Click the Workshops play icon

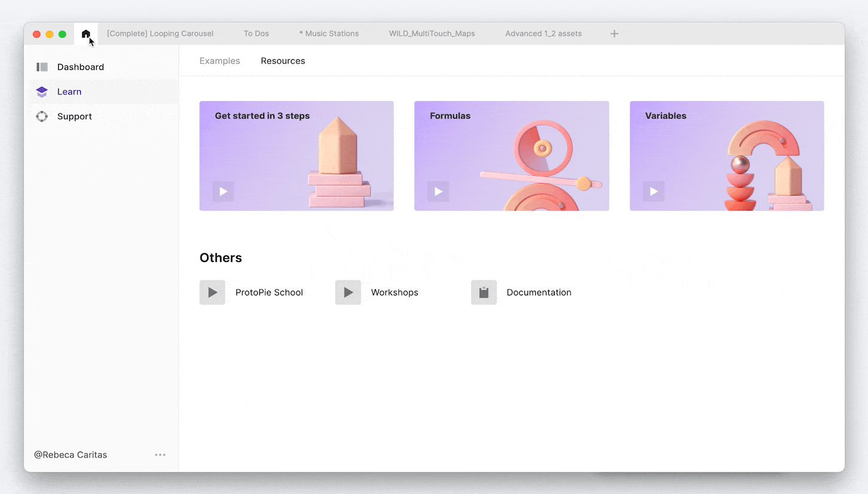point(348,292)
